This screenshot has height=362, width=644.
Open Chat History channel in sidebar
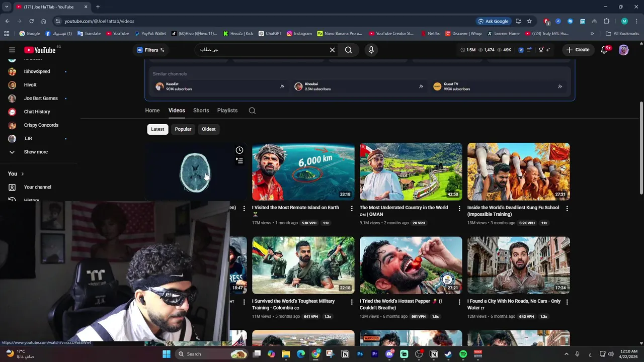coord(38,112)
